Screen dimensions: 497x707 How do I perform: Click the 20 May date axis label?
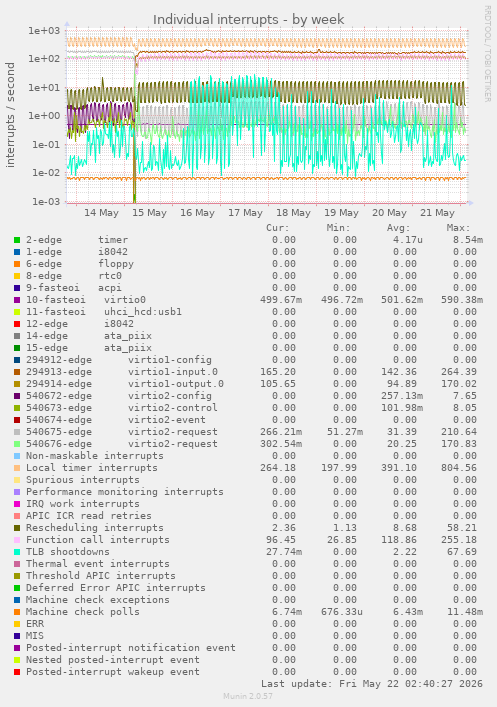[x=389, y=213]
